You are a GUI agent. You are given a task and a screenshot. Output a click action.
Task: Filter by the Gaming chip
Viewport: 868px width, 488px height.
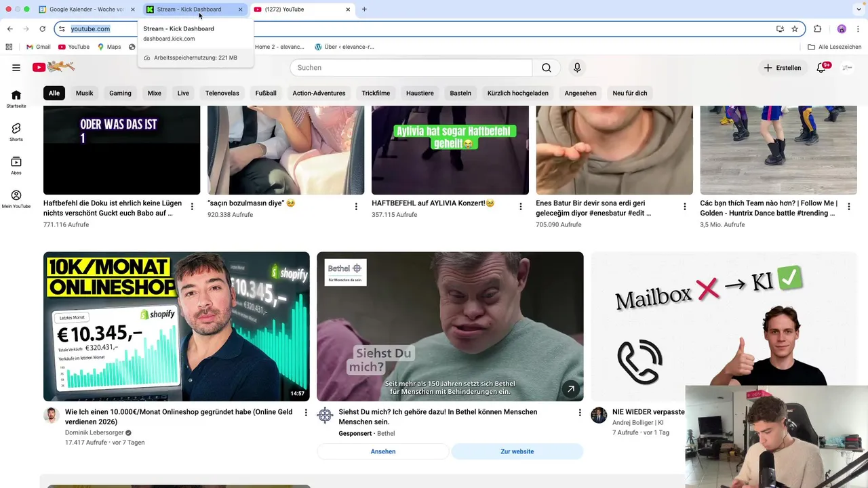(120, 93)
